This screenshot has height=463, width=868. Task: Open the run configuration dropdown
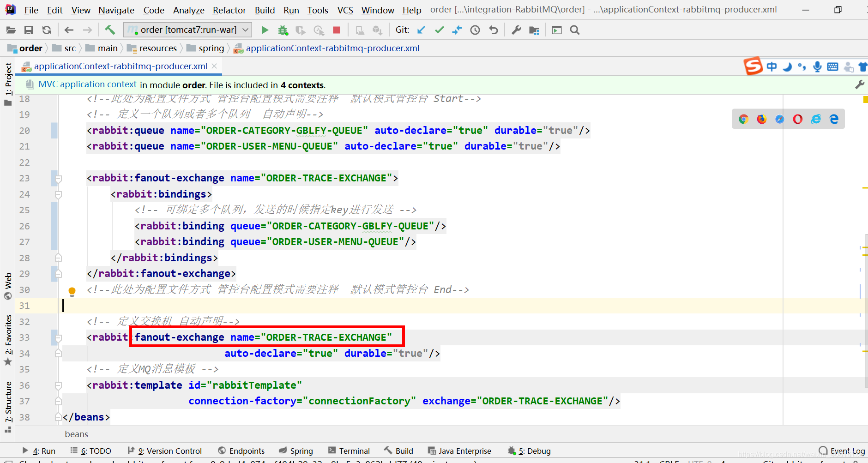[x=188, y=30]
